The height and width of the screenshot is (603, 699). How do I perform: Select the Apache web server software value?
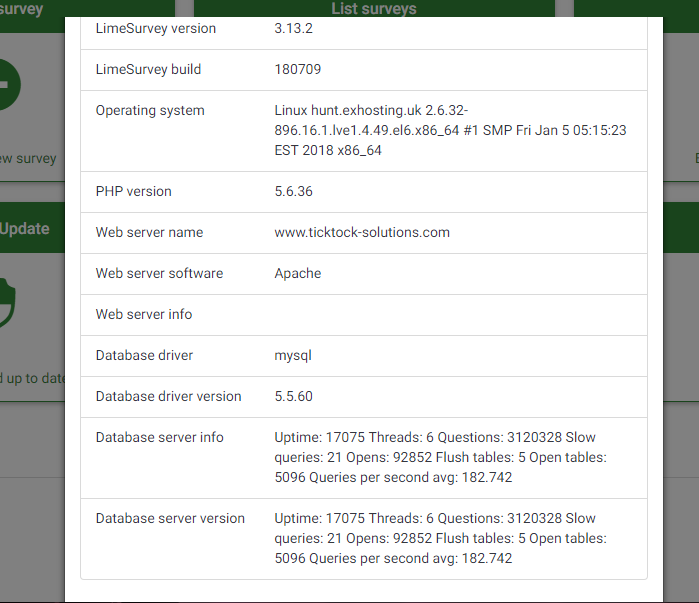point(297,274)
